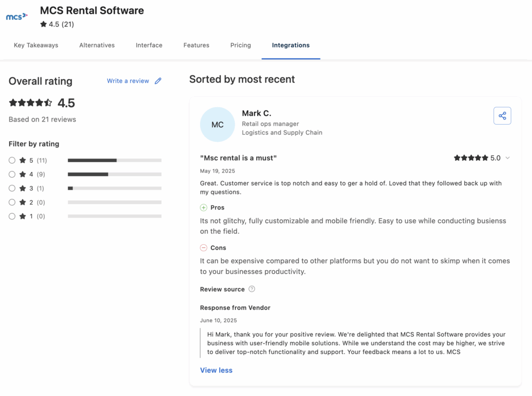Select the 2 star filter radio button
The height and width of the screenshot is (396, 532).
pyautogui.click(x=12, y=202)
